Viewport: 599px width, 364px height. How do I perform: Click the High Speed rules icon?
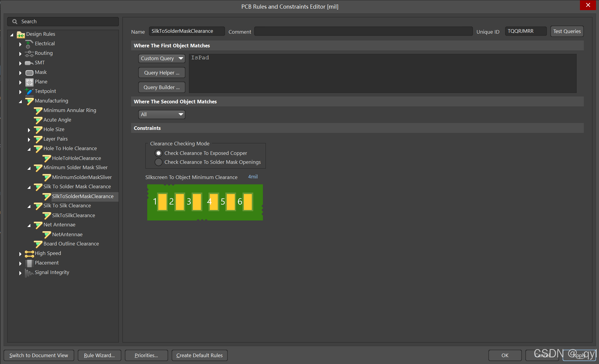(x=29, y=254)
